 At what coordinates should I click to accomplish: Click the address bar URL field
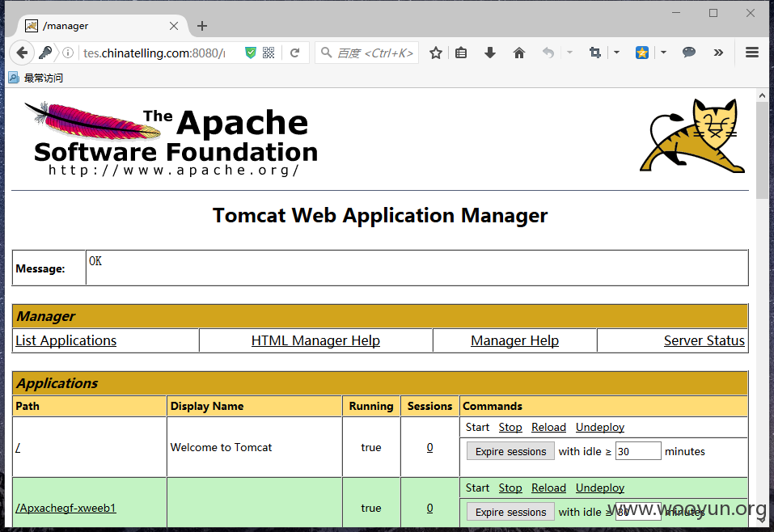tap(153, 53)
